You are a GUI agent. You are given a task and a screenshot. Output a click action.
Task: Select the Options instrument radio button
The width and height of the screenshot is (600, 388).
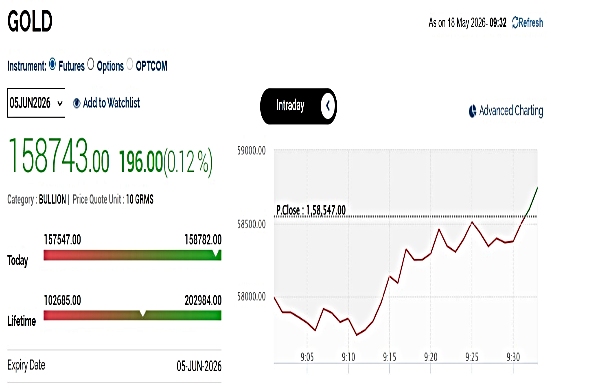[x=90, y=64]
